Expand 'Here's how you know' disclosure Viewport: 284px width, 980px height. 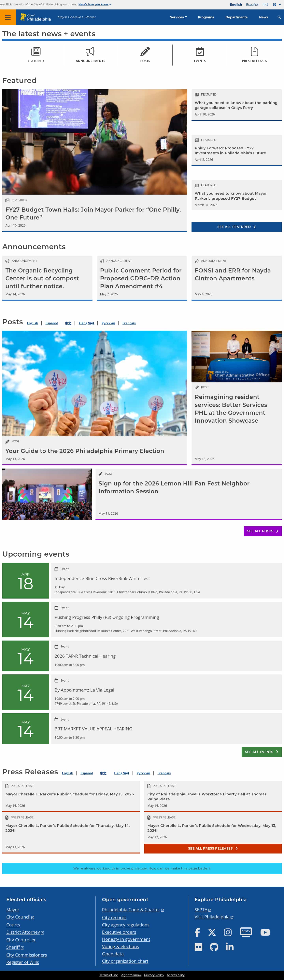[x=95, y=5]
